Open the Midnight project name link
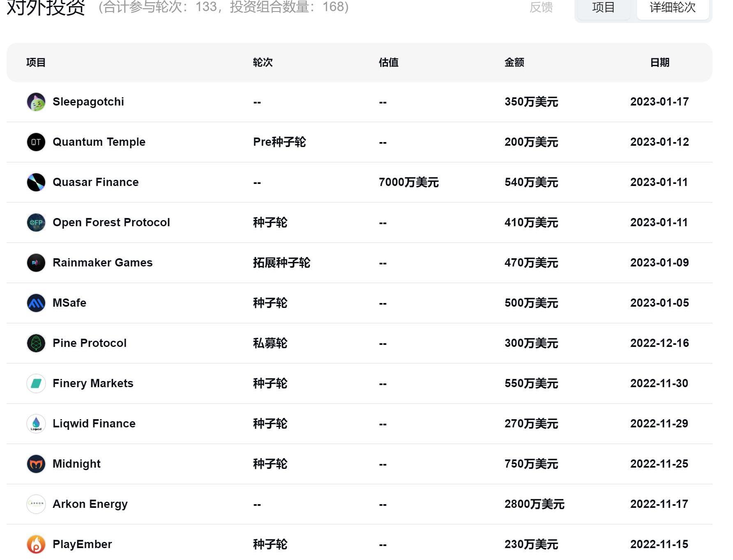Viewport: 733px width, 560px height. [76, 464]
